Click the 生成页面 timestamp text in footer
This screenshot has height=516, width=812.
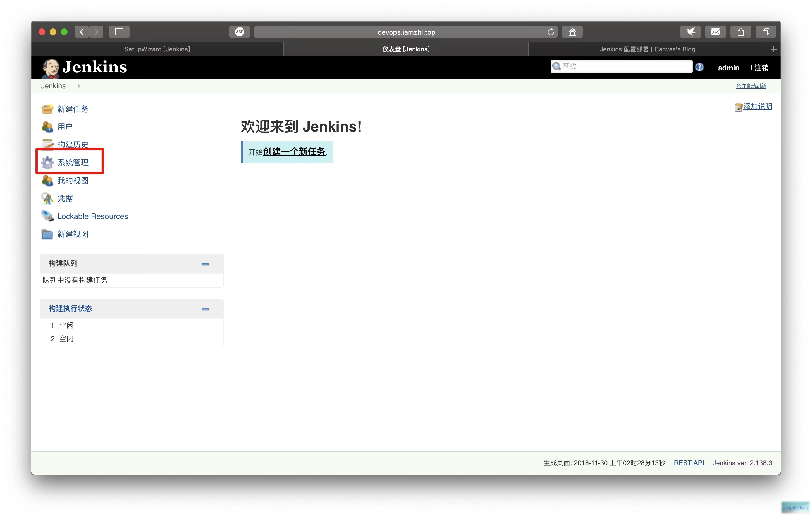[604, 463]
